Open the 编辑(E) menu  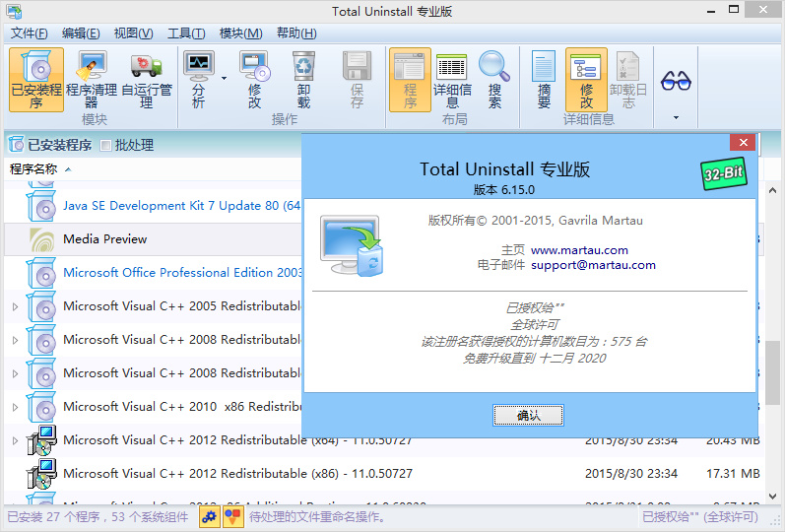(x=81, y=33)
